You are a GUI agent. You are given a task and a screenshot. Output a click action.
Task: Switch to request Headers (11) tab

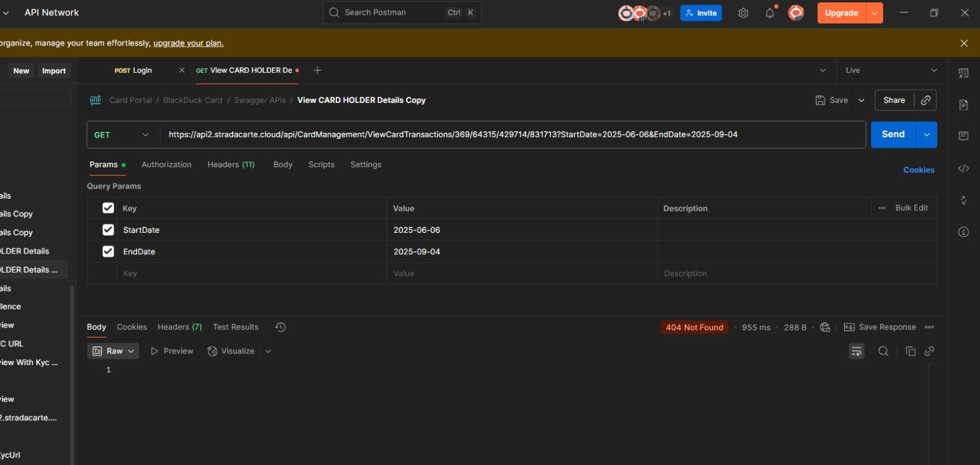(231, 164)
